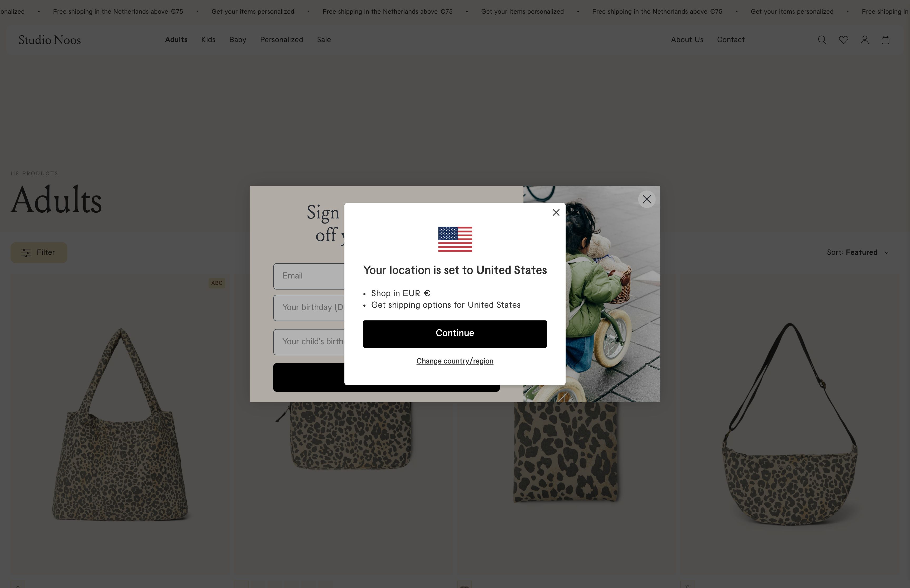
Task: Open the search icon in header
Action: (x=822, y=40)
